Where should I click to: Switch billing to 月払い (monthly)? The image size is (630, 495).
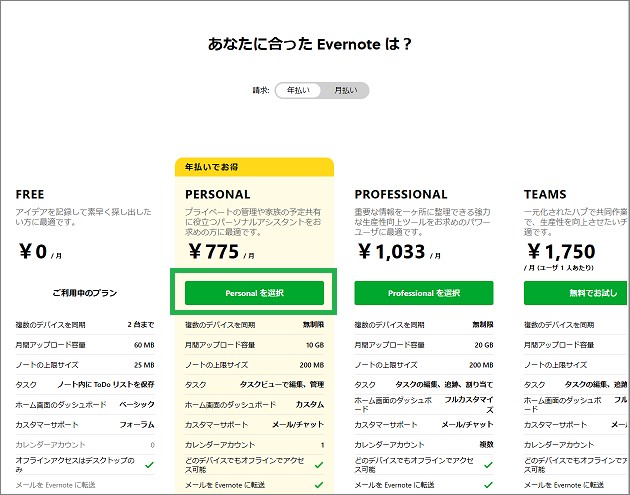[346, 90]
